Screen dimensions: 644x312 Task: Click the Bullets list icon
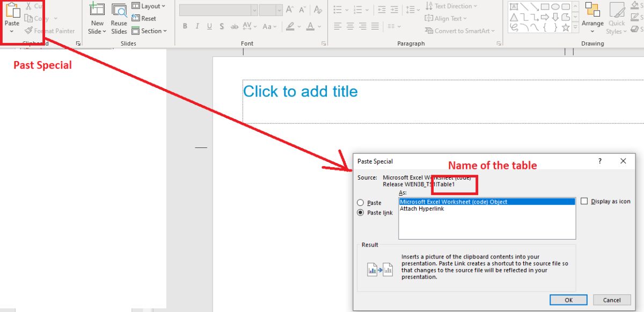click(338, 10)
